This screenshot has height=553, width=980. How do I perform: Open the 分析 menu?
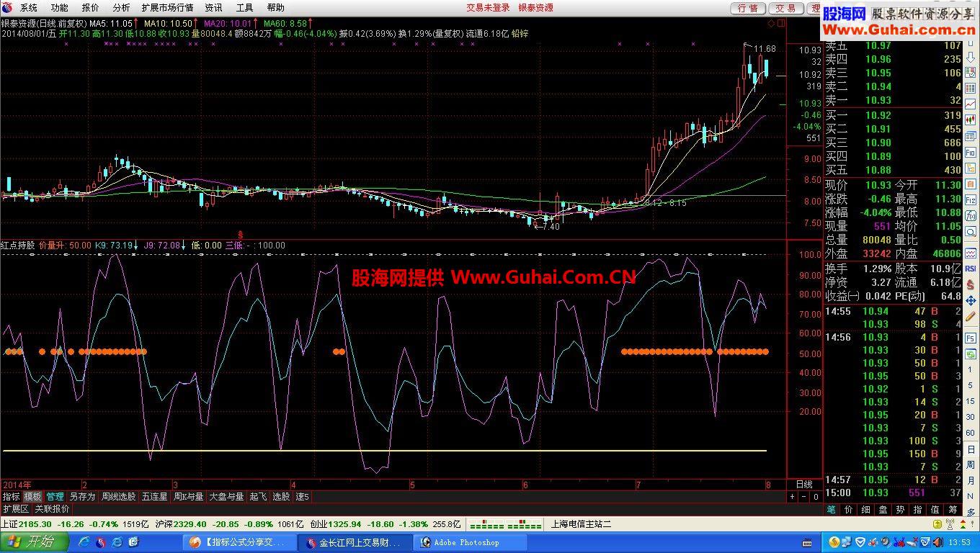(122, 8)
